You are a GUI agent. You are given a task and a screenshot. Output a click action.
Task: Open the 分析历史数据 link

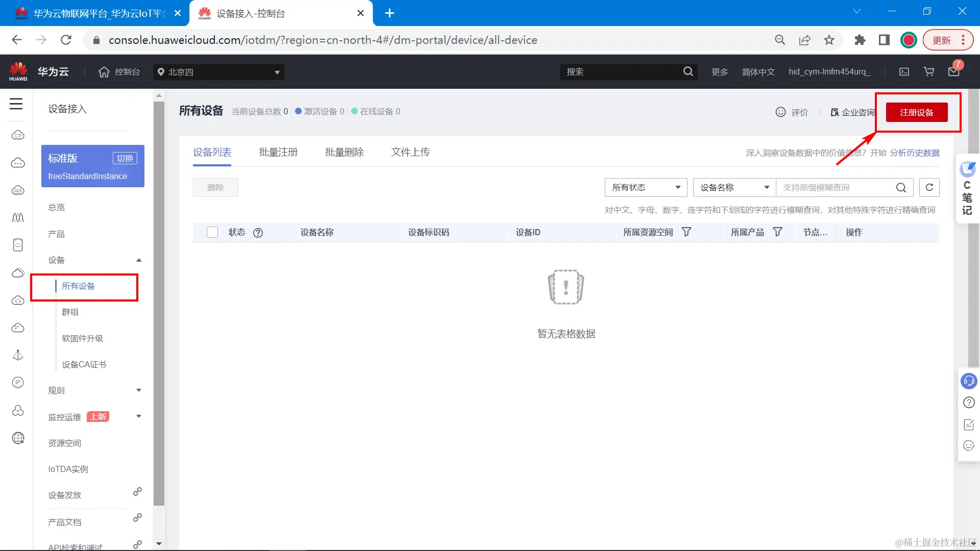tap(914, 153)
